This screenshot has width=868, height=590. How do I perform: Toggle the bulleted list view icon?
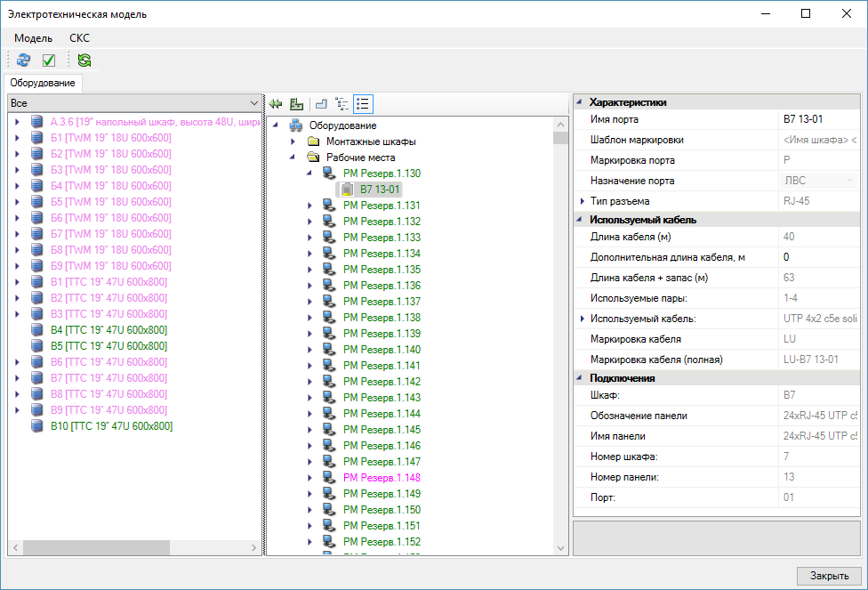[x=363, y=103]
